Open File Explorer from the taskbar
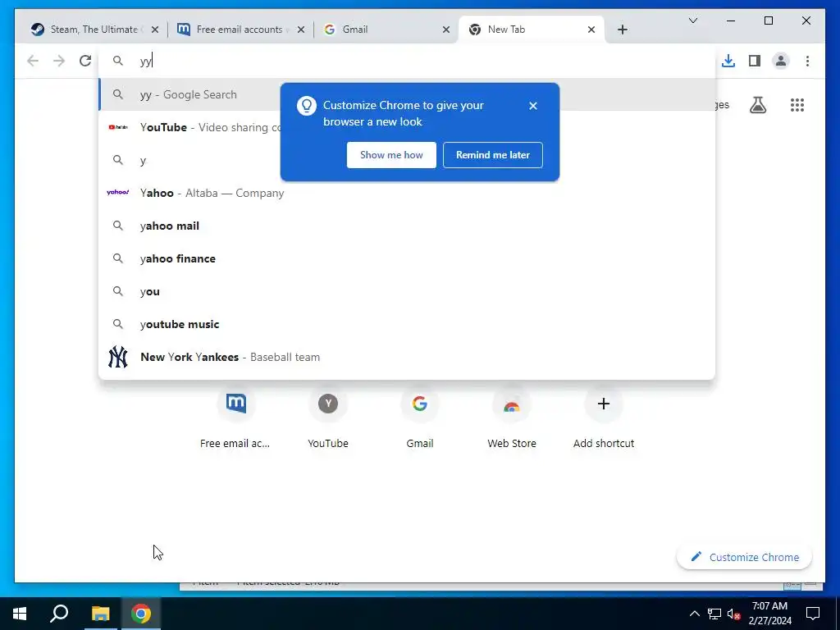Viewport: 840px width, 630px height. point(100,614)
